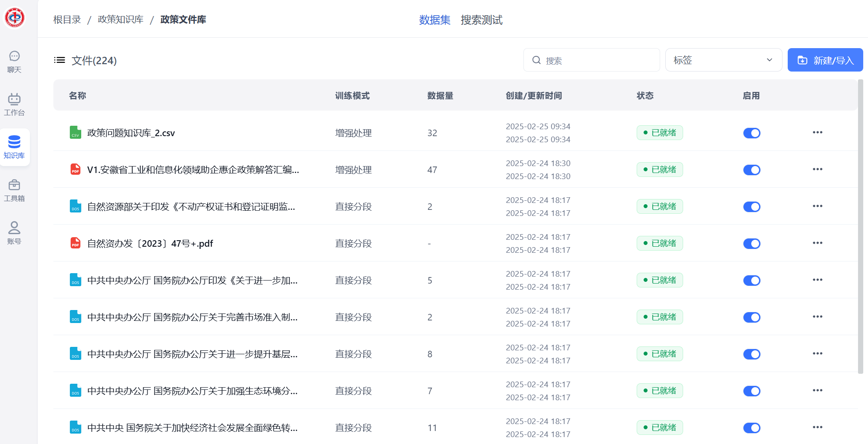This screenshot has width=868, height=444.
Task: Click the vertical scrollbar of file list
Action: click(861, 226)
